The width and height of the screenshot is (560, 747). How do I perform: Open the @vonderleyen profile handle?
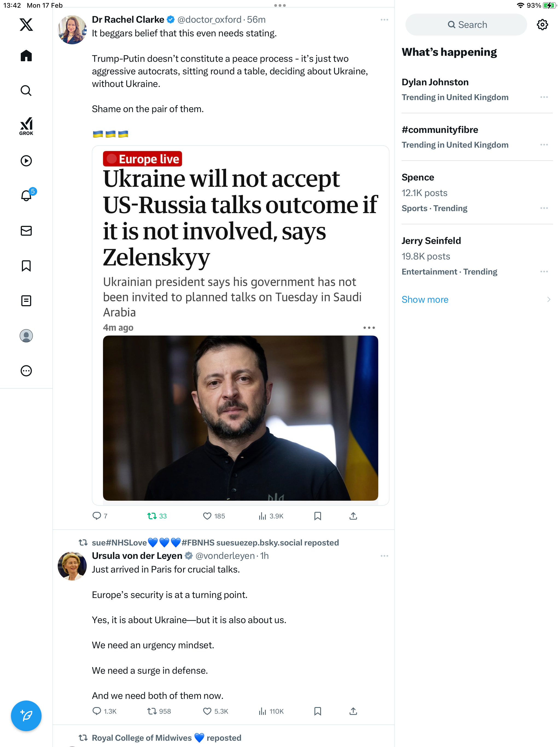tap(225, 556)
